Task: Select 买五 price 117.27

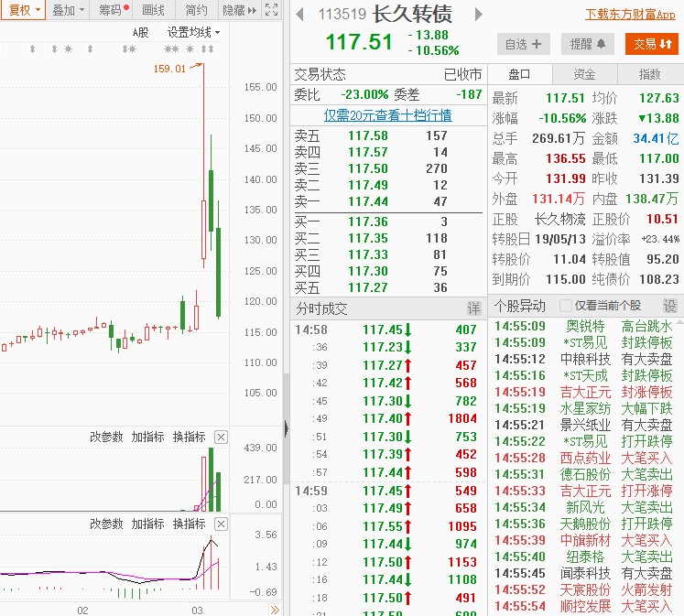Action: coord(368,287)
